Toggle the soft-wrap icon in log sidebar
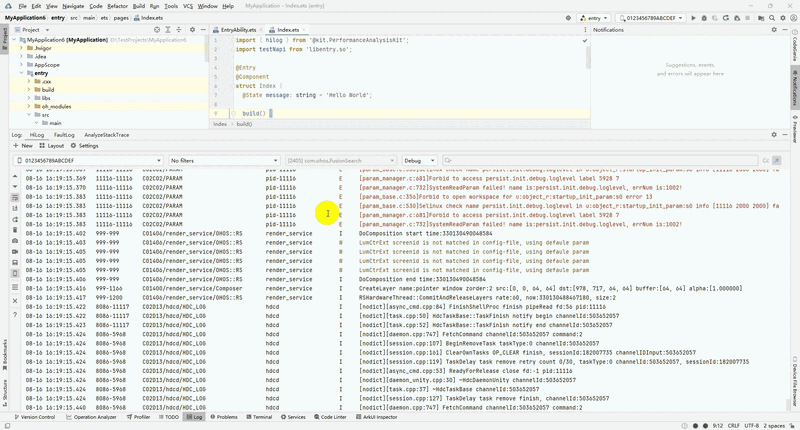Viewport: 800px width, 430px height. [x=15, y=198]
